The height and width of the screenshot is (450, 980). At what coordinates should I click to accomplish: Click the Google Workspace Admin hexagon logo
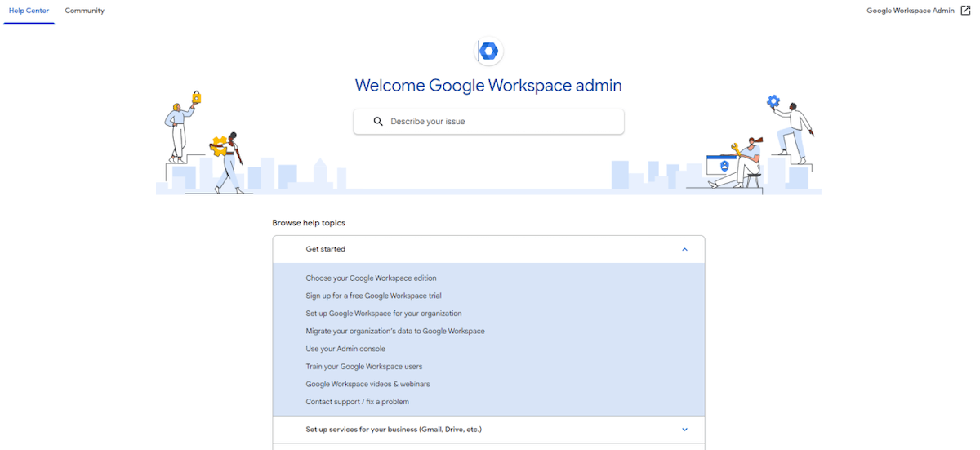(488, 51)
